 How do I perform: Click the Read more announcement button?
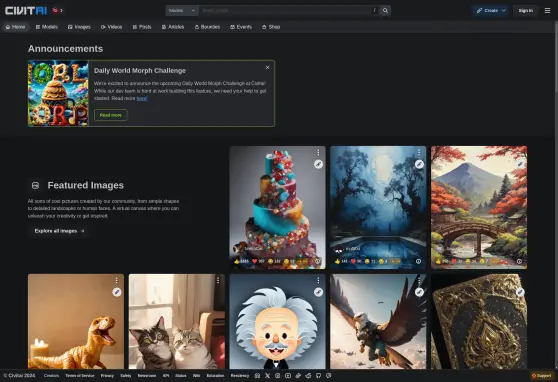pos(111,115)
